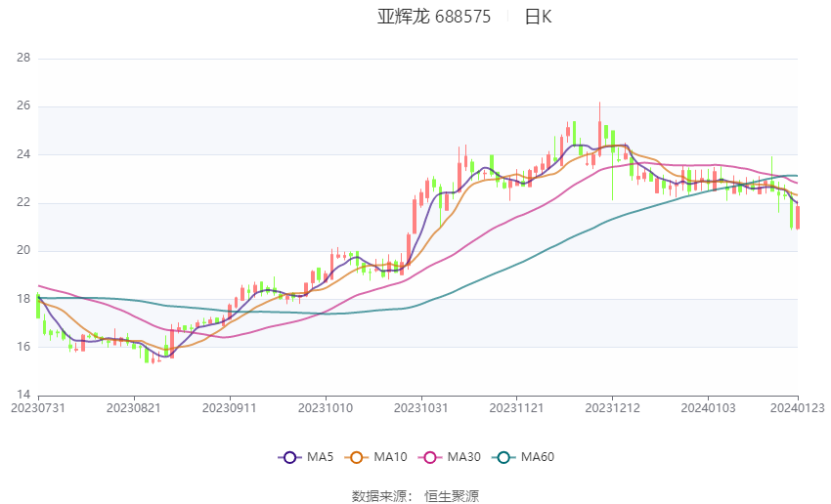831x504 pixels.
Task: Hide the MA30 line via its label
Action: point(463,457)
